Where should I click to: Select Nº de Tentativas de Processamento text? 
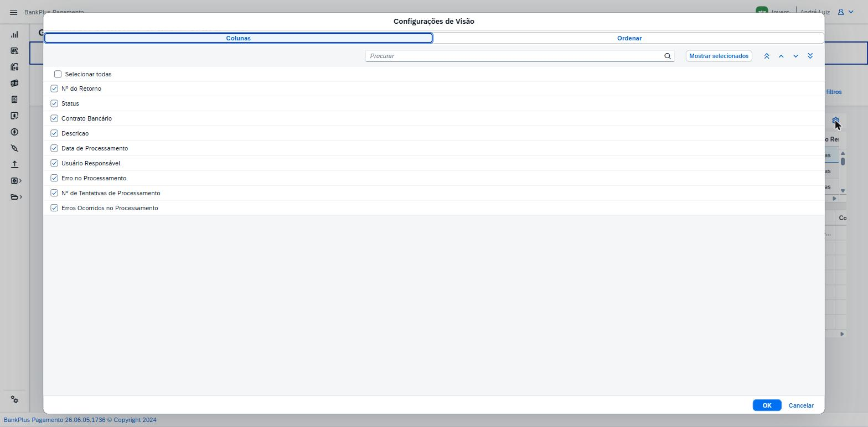coord(111,193)
